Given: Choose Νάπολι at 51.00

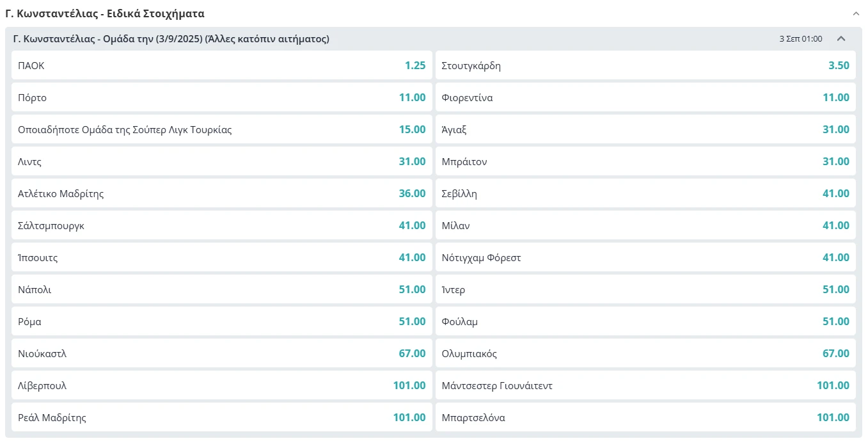Looking at the screenshot, I should tap(221, 289).
